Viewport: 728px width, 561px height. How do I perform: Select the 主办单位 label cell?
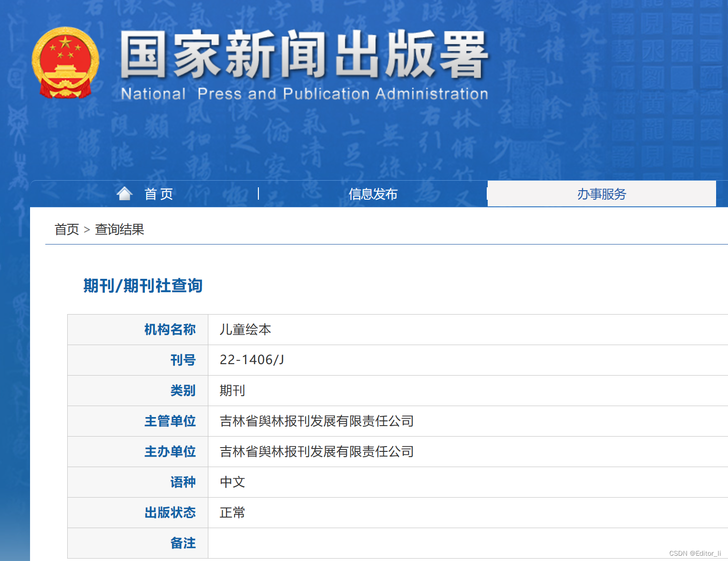coord(138,452)
